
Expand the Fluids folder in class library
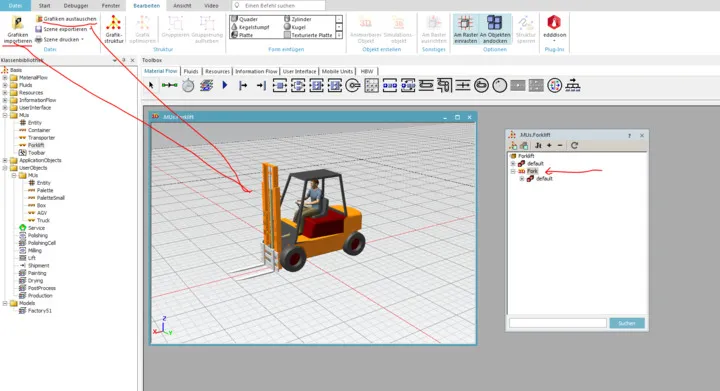5,85
